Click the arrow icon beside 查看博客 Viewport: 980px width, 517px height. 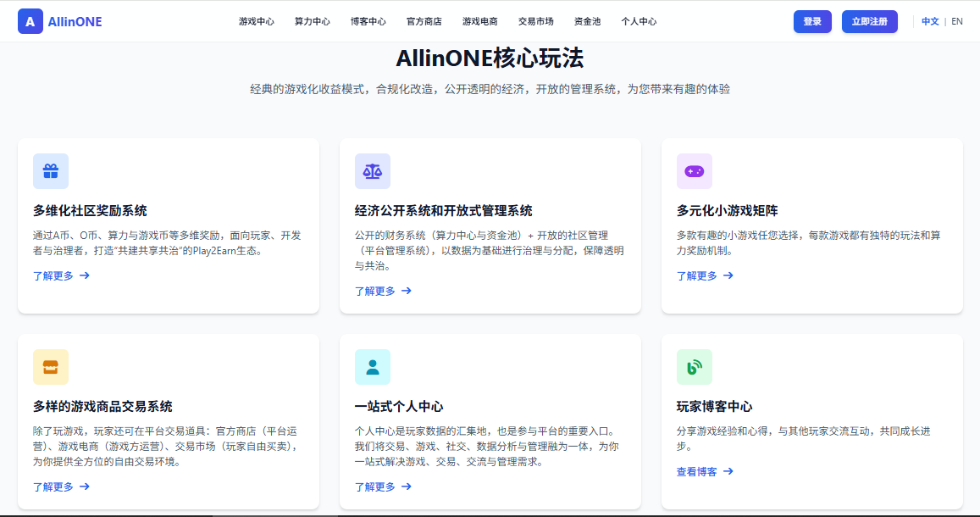tap(727, 470)
